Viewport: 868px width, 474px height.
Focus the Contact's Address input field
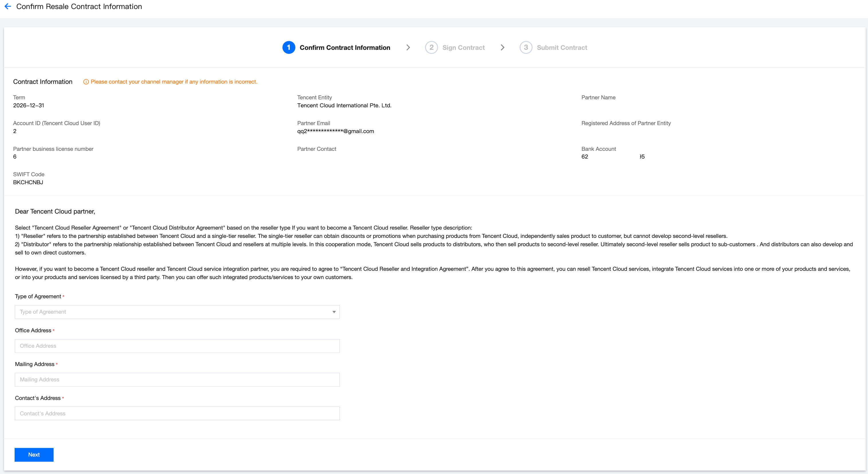click(177, 413)
